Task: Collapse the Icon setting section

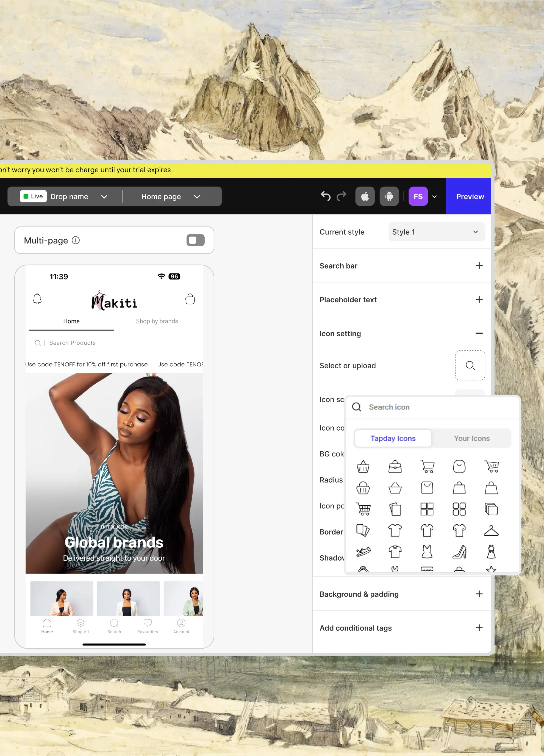Action: [x=479, y=333]
